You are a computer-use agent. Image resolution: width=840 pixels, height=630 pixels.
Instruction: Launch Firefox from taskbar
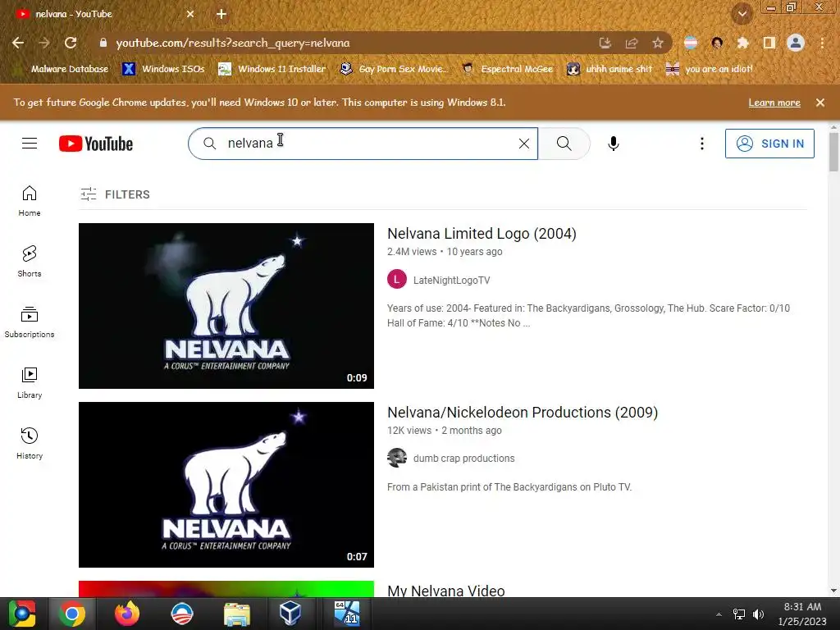coord(127,614)
